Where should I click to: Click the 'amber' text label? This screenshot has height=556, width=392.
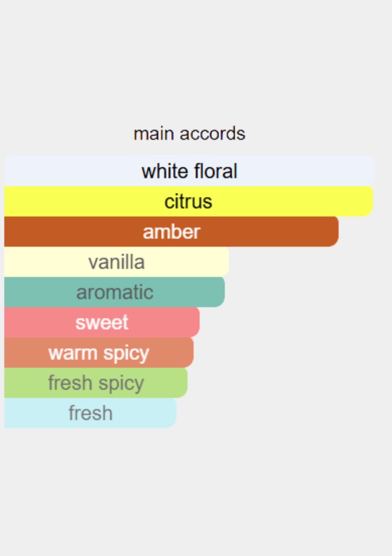171,232
